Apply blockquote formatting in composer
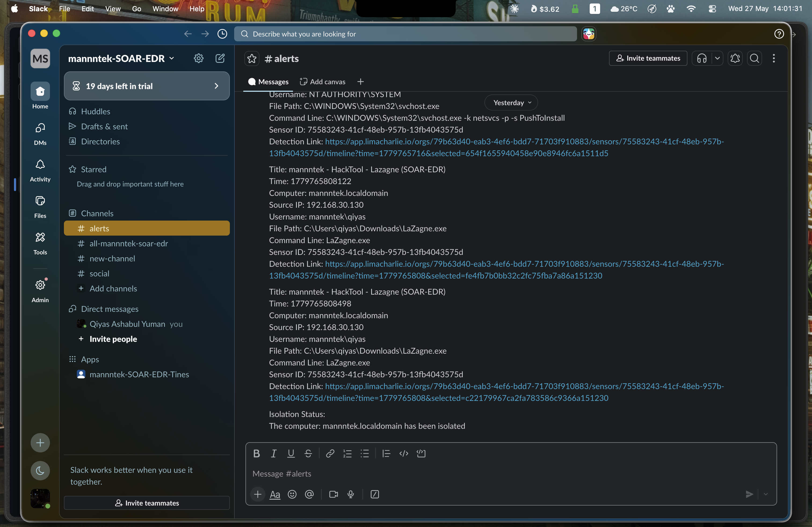The image size is (812, 527). pyautogui.click(x=386, y=453)
